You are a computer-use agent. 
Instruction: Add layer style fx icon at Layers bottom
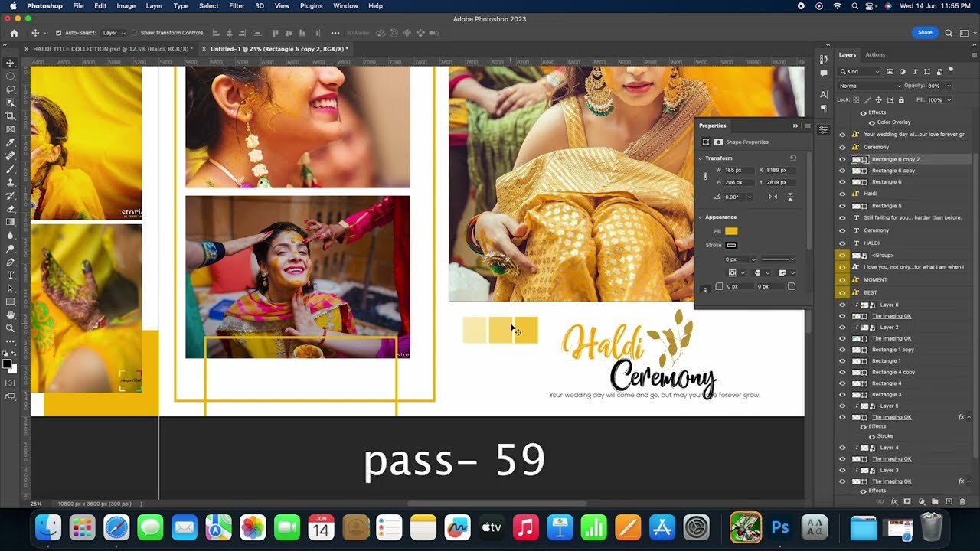[x=893, y=501]
